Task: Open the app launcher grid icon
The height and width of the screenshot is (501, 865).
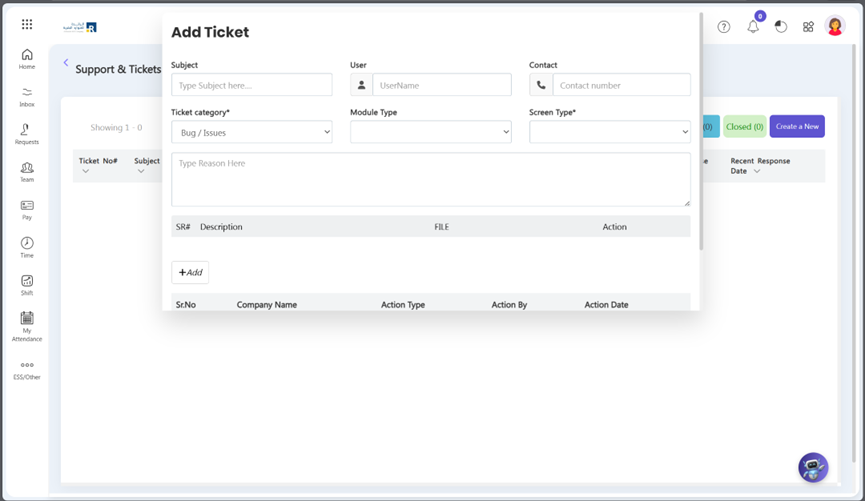Action: 27,25
